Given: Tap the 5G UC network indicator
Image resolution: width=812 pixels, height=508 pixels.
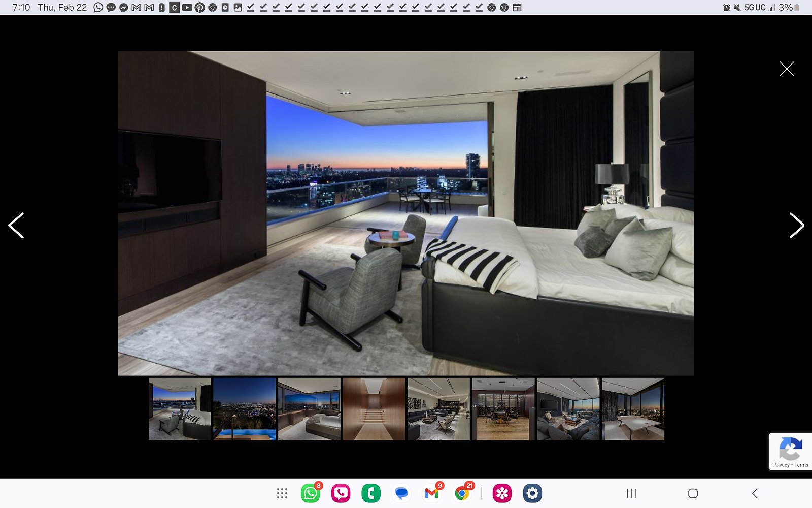Looking at the screenshot, I should 755,8.
